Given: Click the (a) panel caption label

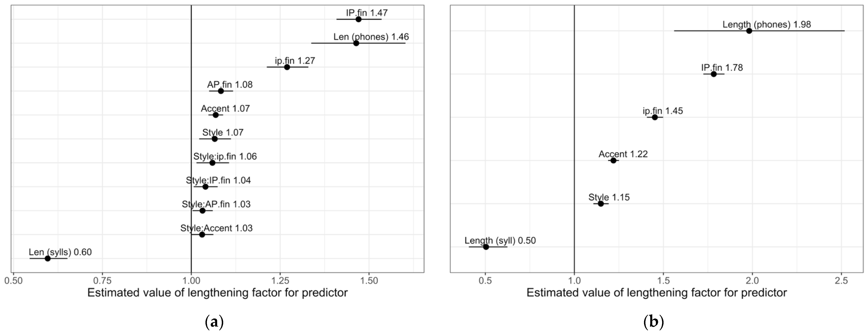Looking at the screenshot, I should 214,322.
